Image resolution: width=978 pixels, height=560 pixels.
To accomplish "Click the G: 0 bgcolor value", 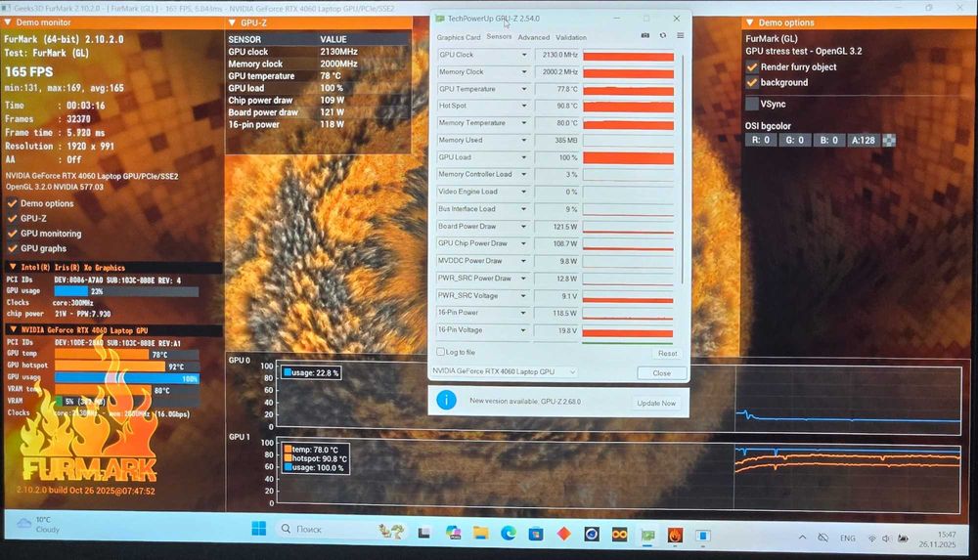I will click(x=794, y=141).
